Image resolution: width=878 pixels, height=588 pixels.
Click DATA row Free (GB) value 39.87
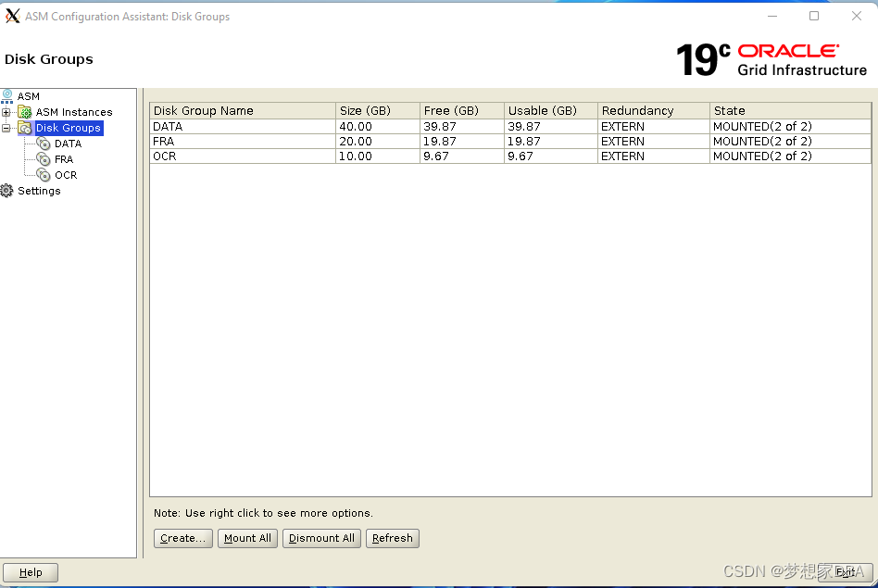[x=440, y=127]
